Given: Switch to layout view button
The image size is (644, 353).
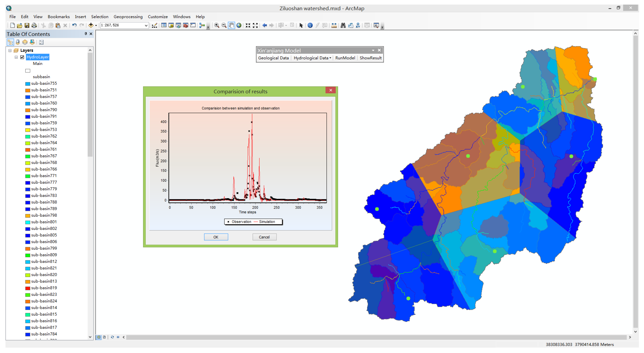Looking at the screenshot, I should click(105, 337).
